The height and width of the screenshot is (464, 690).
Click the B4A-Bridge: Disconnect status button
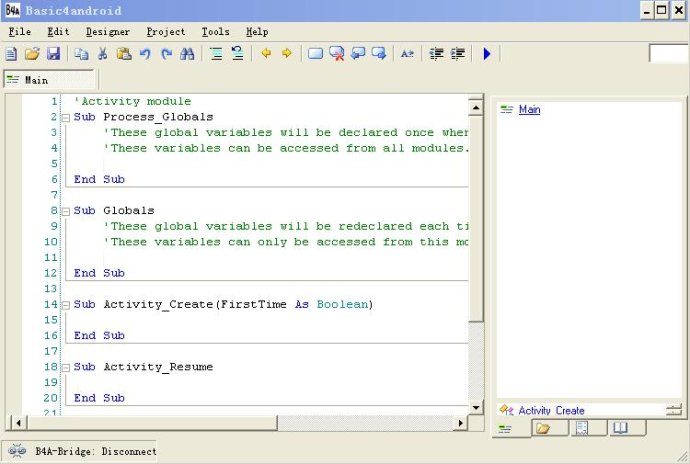82,451
